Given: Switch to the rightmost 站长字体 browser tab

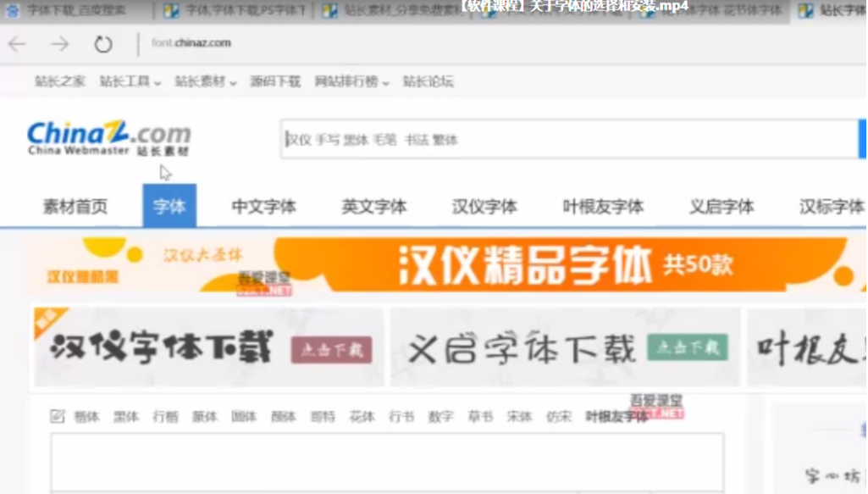Looking at the screenshot, I should click(832, 10).
